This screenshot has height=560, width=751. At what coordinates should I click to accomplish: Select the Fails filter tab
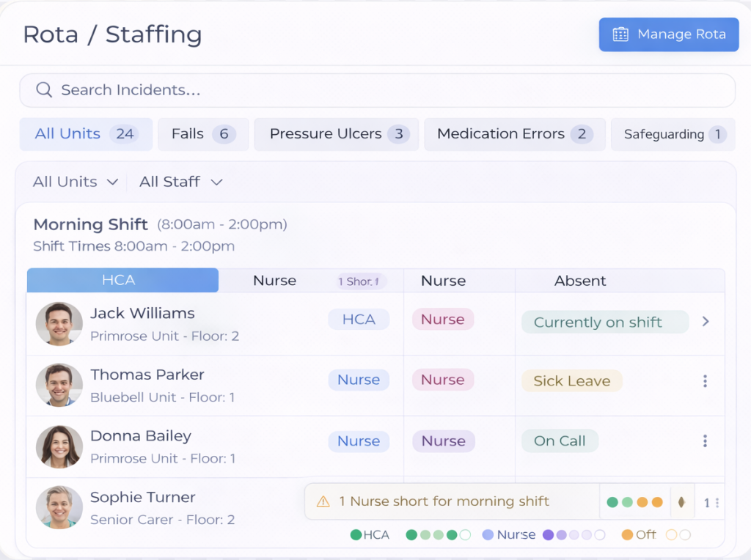pyautogui.click(x=203, y=134)
